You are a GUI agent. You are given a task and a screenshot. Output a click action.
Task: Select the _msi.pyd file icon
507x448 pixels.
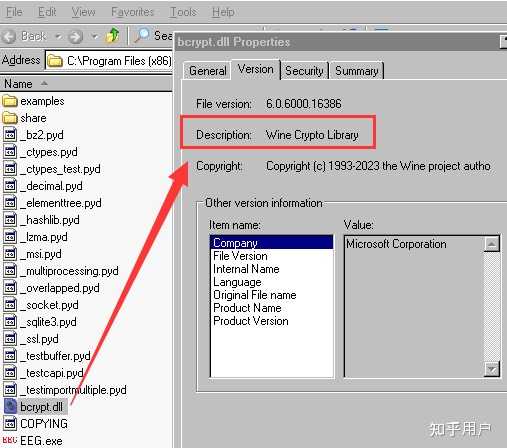(10, 254)
